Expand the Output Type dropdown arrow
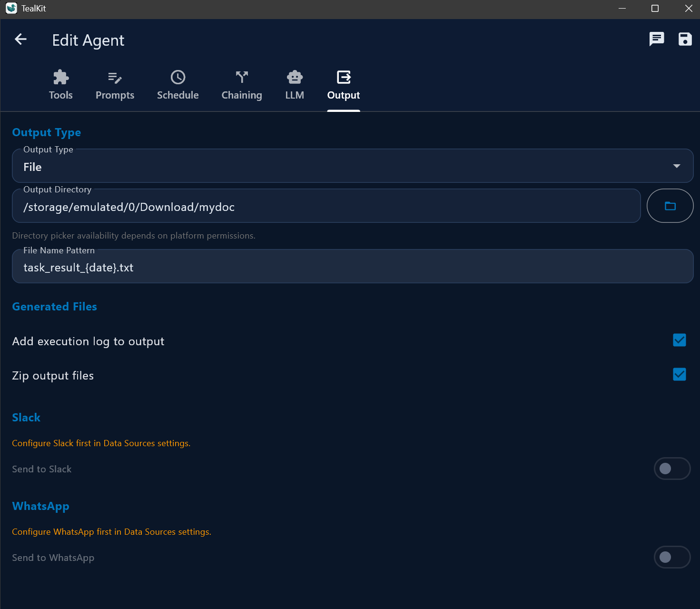 tap(676, 166)
